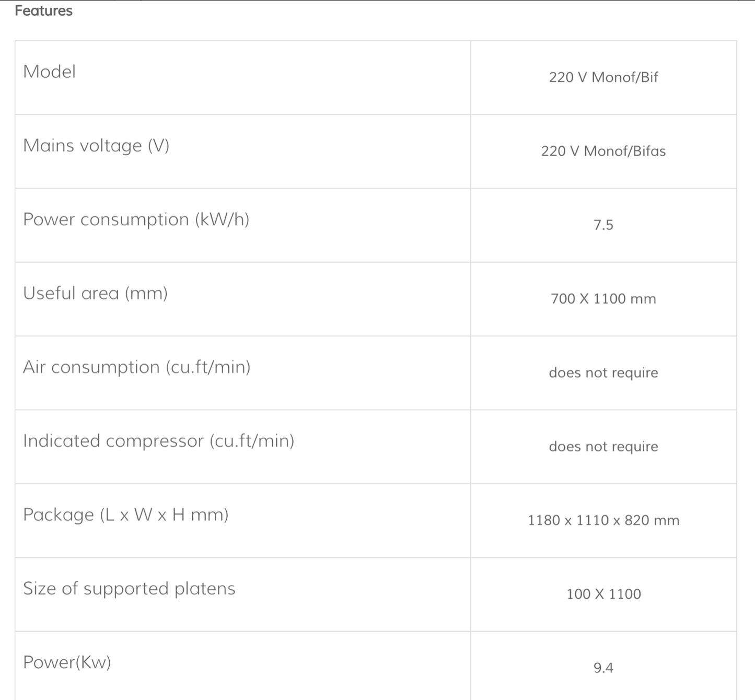Click the 7.5 power consumption value
The width and height of the screenshot is (755, 700).
point(603,225)
